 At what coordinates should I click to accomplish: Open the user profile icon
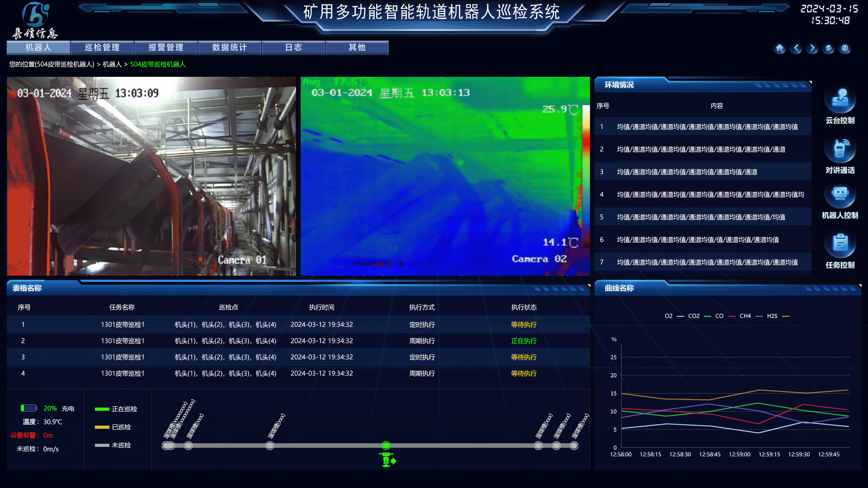pyautogui.click(x=844, y=48)
